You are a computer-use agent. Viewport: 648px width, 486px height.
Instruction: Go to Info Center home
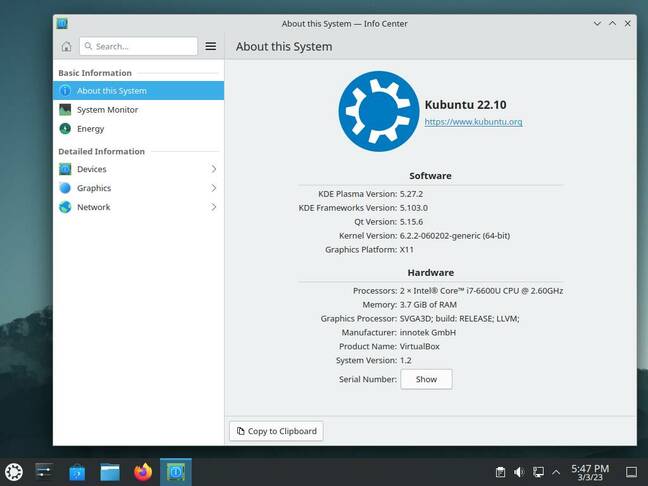[66, 46]
